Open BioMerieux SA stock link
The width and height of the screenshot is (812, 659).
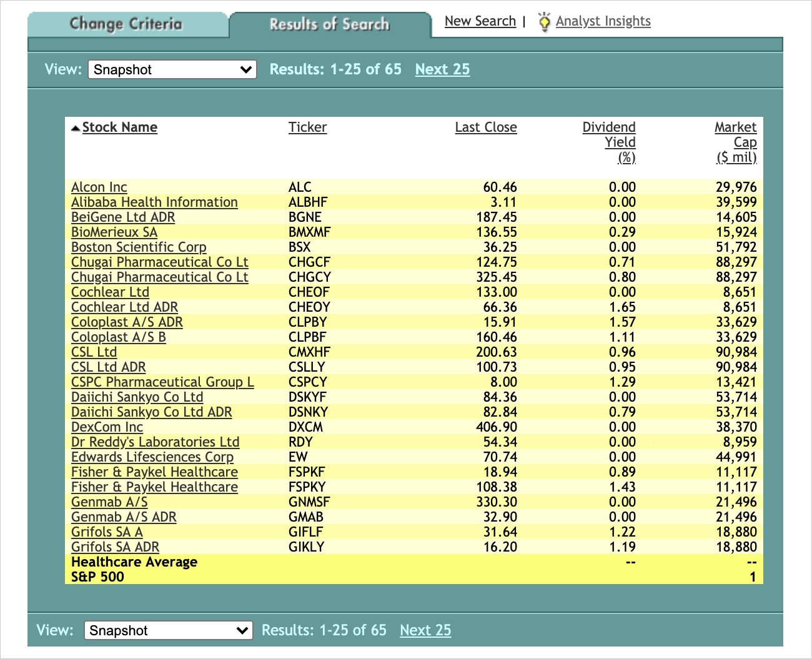(x=114, y=232)
